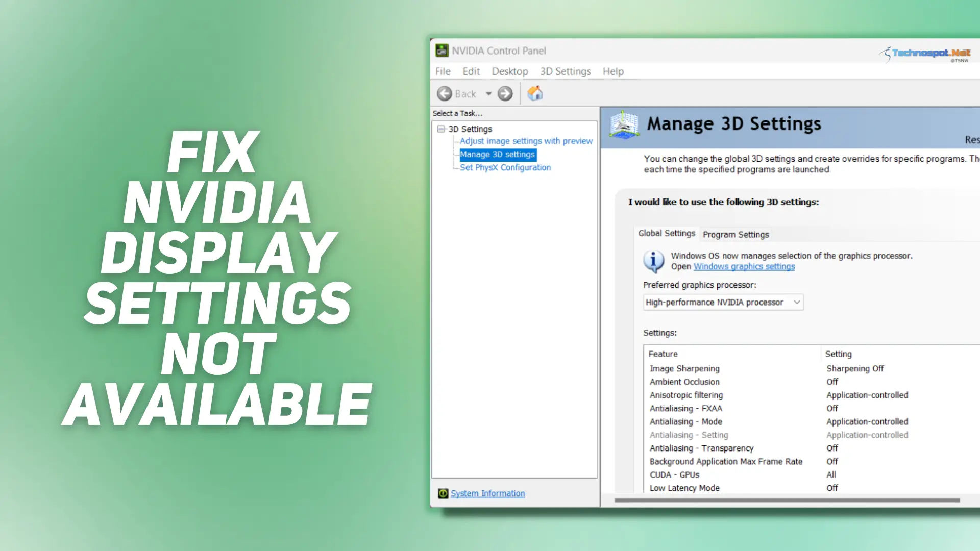
Task: Switch to the Global Settings tab
Action: coord(667,233)
